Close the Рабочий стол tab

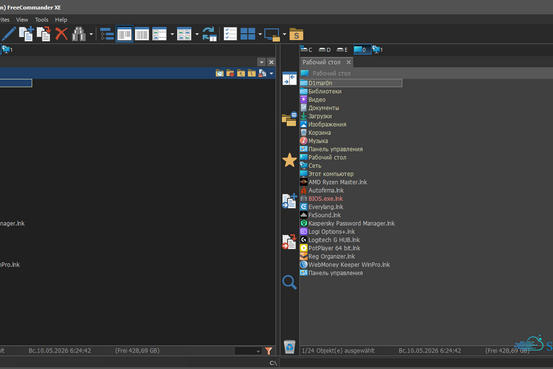(348, 62)
